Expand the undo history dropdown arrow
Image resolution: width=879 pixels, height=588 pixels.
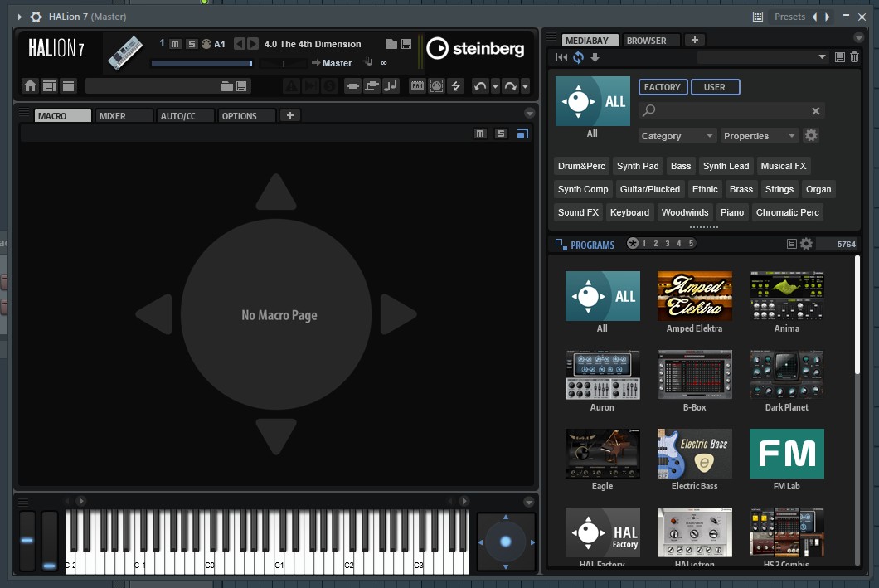click(495, 86)
